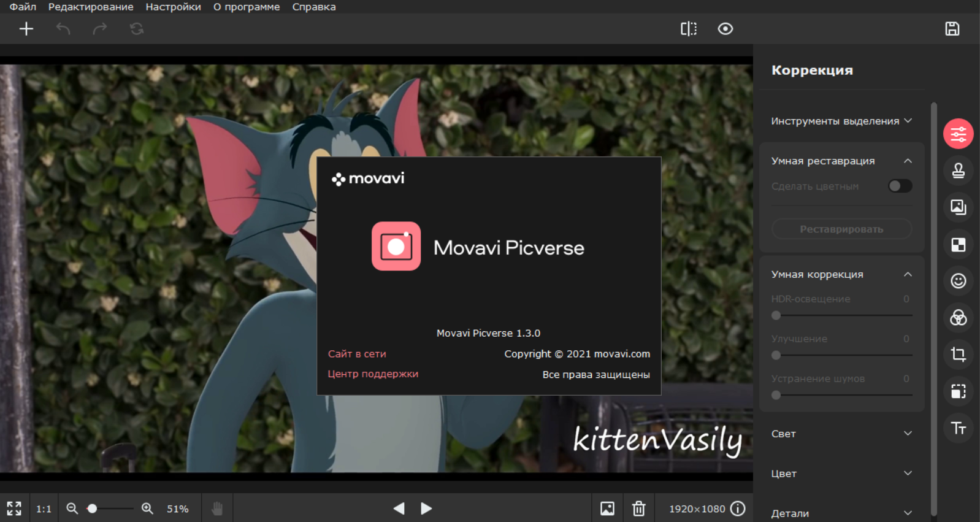Image resolution: width=980 pixels, height=522 pixels.
Task: Click the Movavi Picverse app logo icon
Action: coord(396,246)
